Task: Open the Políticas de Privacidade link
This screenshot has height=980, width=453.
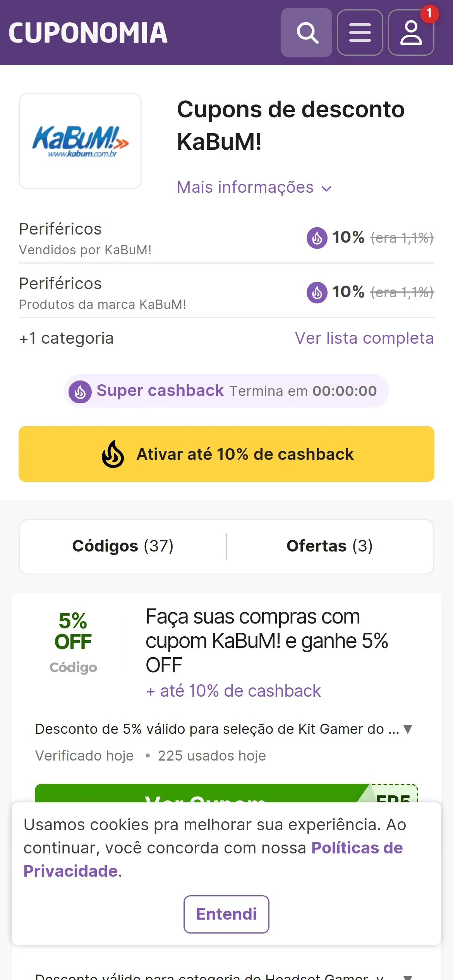Action: coord(356,848)
